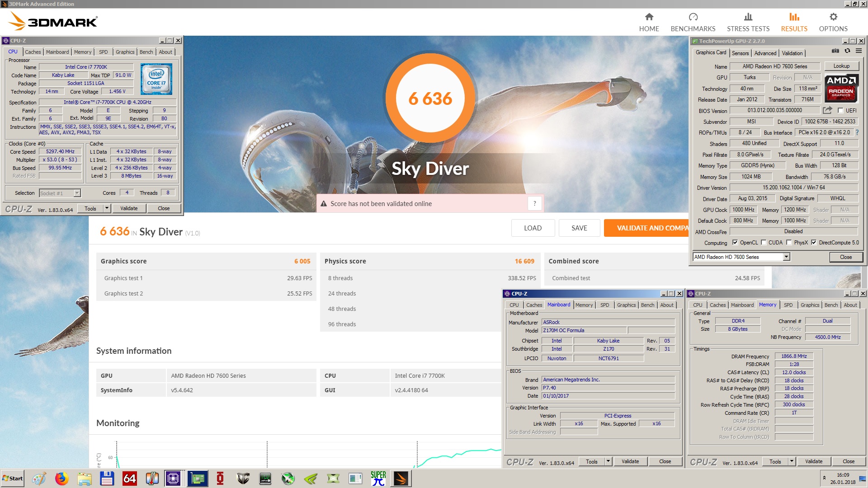This screenshot has width=868, height=488.
Task: Toggle the OpenCL checkbox
Action: point(735,243)
